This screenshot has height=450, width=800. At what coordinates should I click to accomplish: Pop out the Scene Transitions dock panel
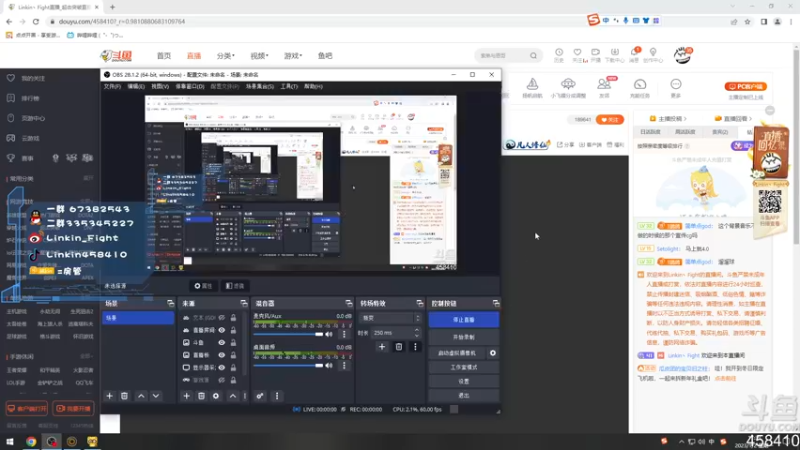(x=419, y=303)
